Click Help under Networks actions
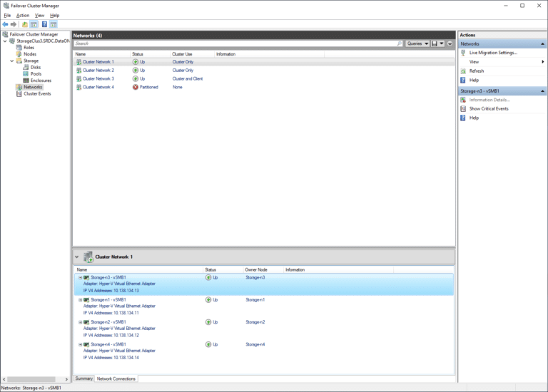Image resolution: width=548 pixels, height=392 pixels. [x=474, y=81]
